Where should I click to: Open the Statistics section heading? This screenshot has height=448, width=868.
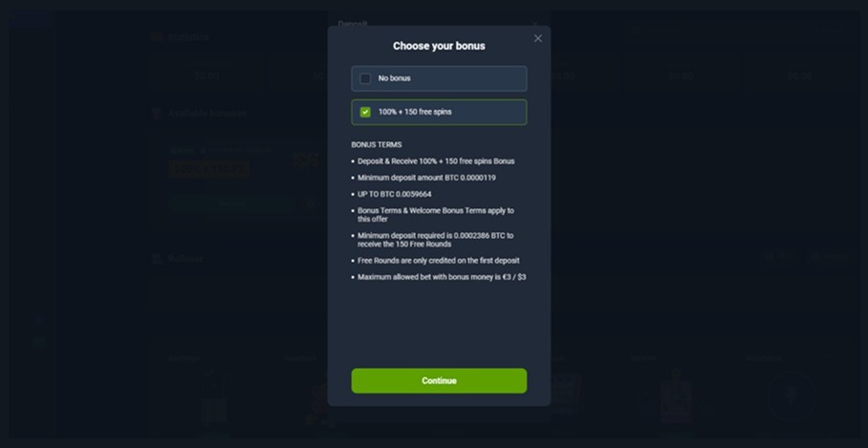click(x=188, y=37)
